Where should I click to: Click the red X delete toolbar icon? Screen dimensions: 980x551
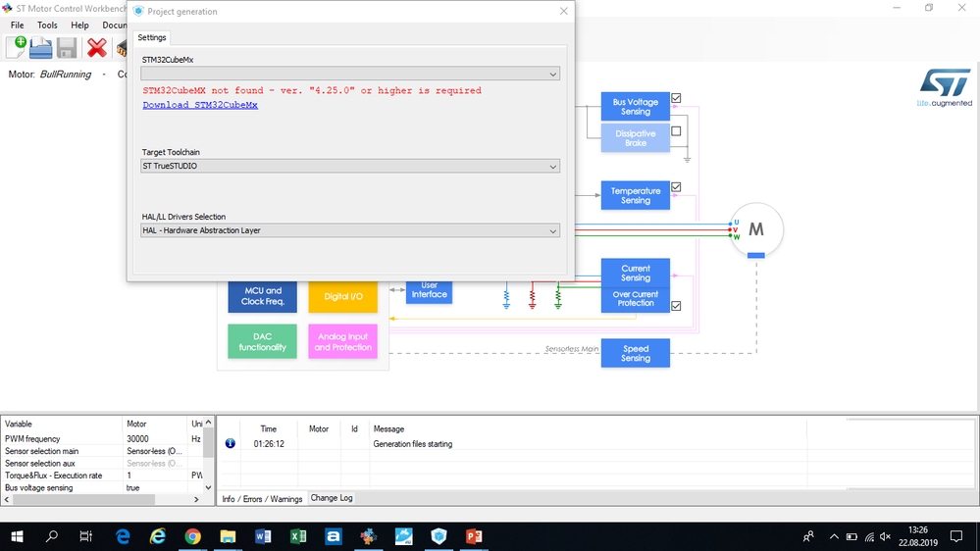click(96, 48)
